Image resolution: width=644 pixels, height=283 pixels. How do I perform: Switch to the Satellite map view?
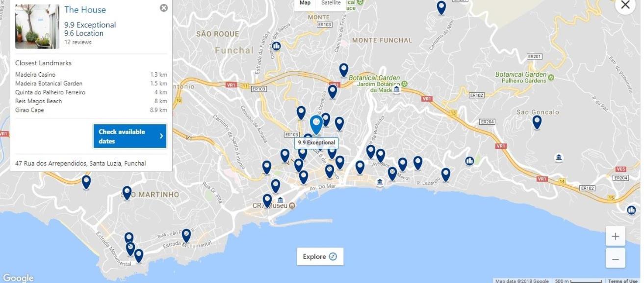coord(331,3)
